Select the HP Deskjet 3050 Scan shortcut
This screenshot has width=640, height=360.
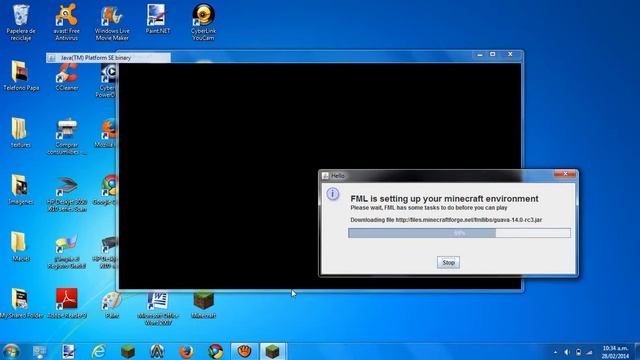[67, 194]
